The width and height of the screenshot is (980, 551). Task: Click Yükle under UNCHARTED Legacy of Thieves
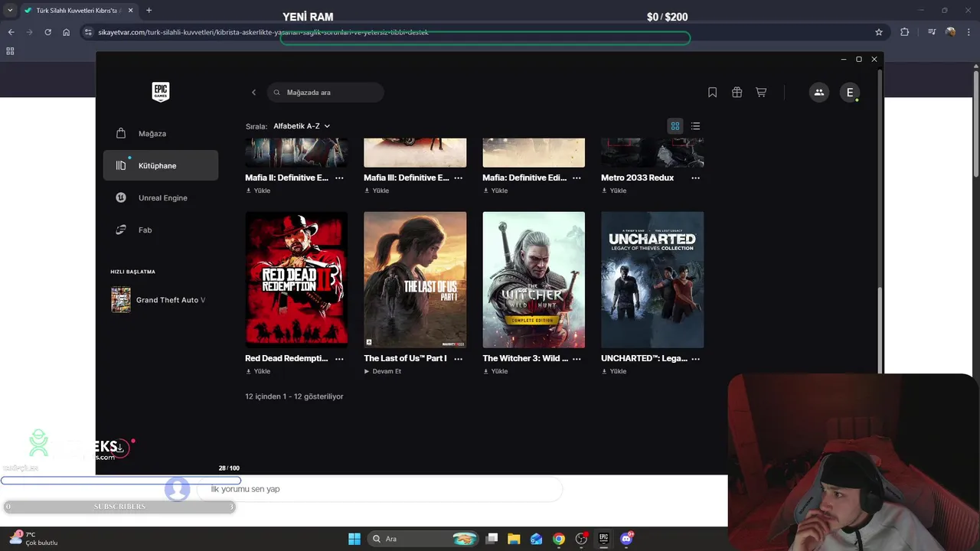tap(614, 371)
